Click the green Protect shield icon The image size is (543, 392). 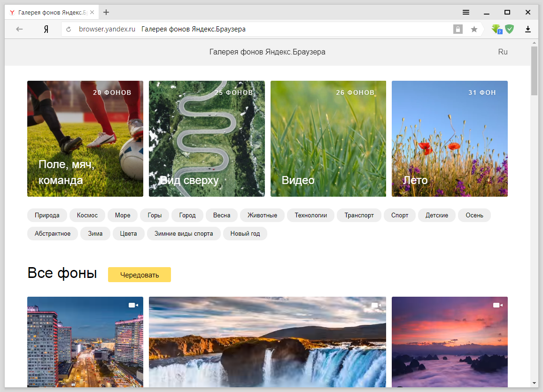[509, 29]
